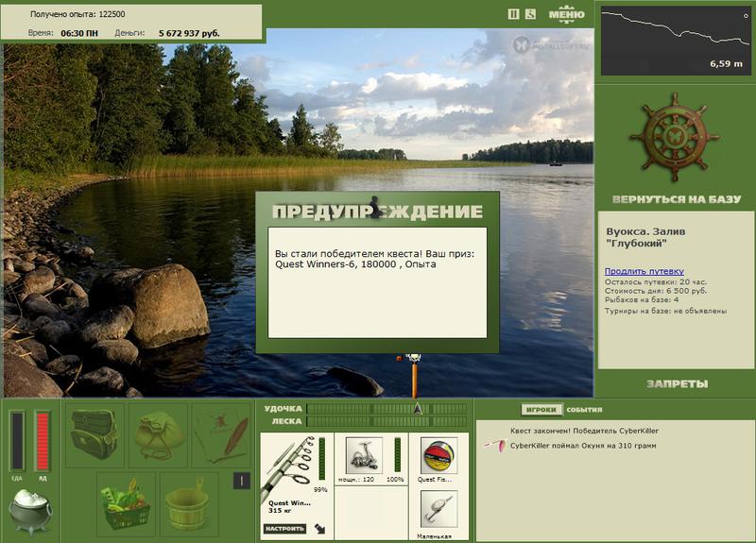Click the cooking pot cauldron icon

(x=30, y=511)
